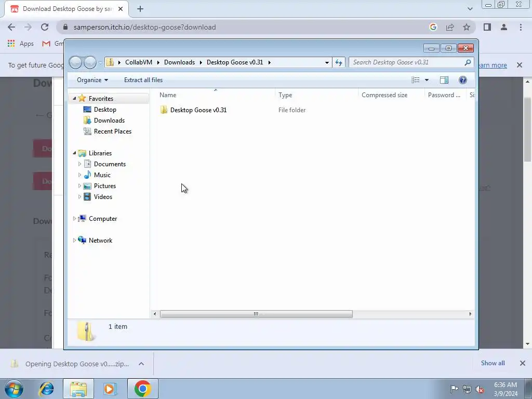
Task: Click the muted volume tray icon
Action: [x=480, y=389]
